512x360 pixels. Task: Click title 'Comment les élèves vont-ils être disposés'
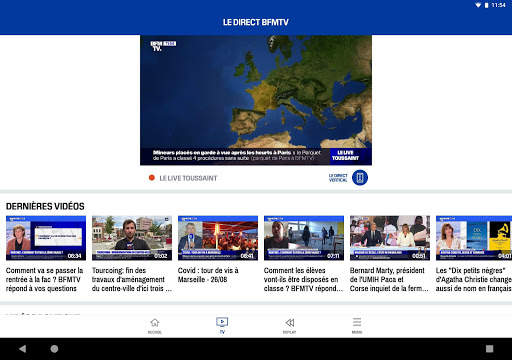[x=303, y=279]
